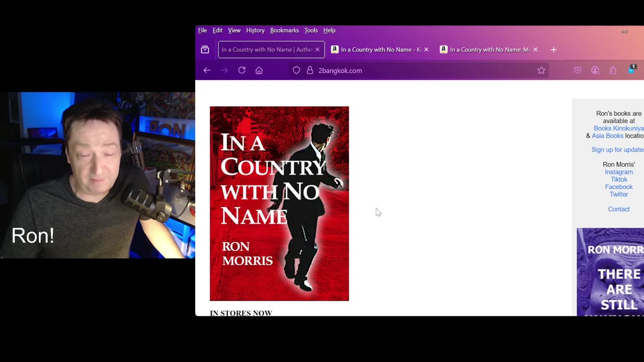
Task: Click the 2bangkok.com address bar
Action: pos(419,70)
